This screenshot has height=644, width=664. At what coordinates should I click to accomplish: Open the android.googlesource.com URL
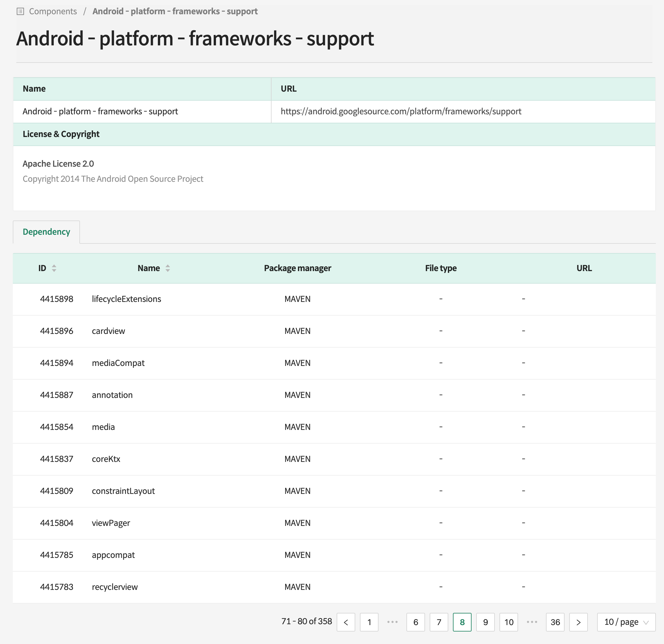[x=401, y=111]
